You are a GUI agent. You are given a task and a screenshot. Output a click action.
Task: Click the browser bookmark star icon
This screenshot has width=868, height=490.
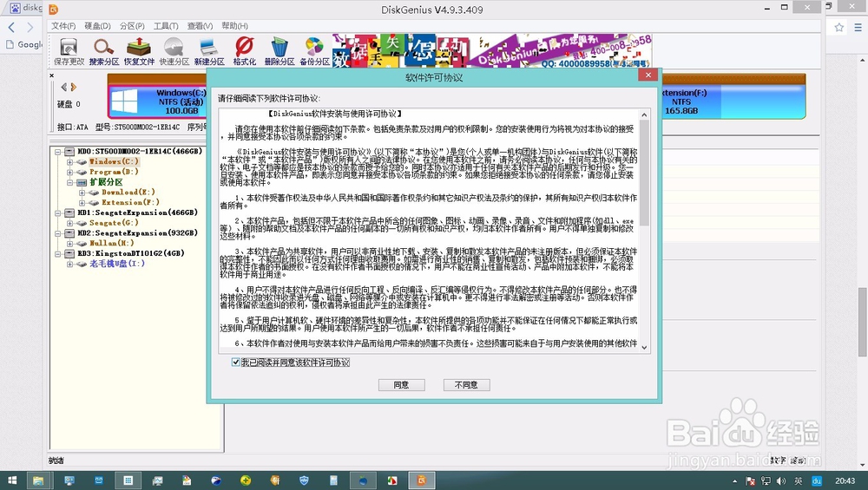(839, 27)
